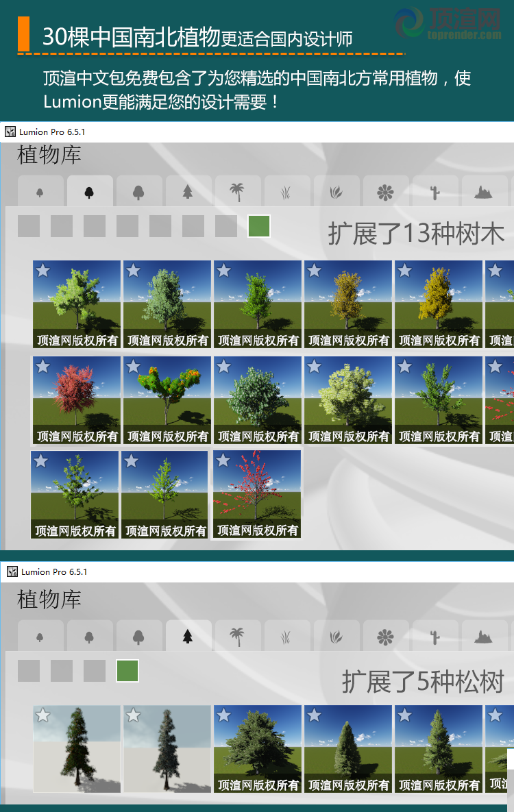Pick the wide spreading cedar thumbnail in lower library
The height and width of the screenshot is (812, 514).
click(x=258, y=749)
